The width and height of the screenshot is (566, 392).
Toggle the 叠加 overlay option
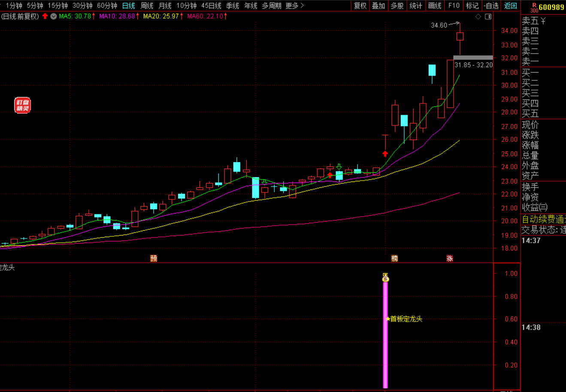(378, 6)
